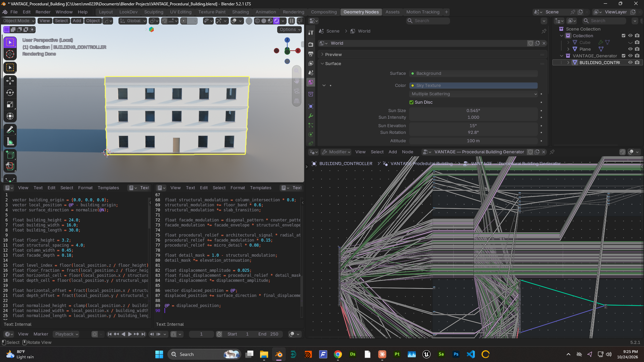Expand the BUILDING_CONTROLLER tree item

568,63
